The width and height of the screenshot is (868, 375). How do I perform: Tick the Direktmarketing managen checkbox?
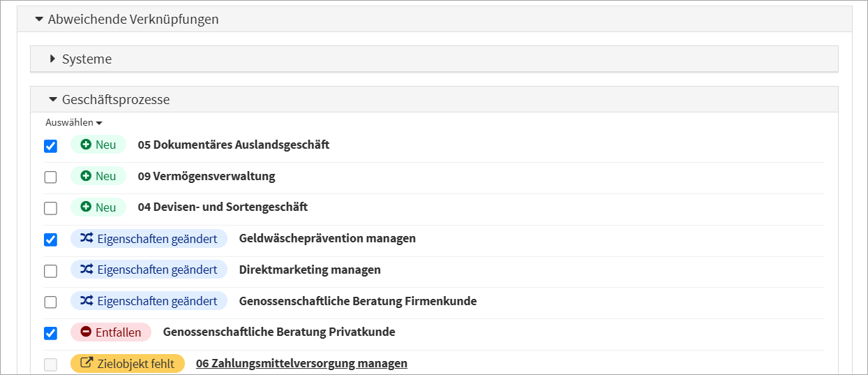pos(51,270)
